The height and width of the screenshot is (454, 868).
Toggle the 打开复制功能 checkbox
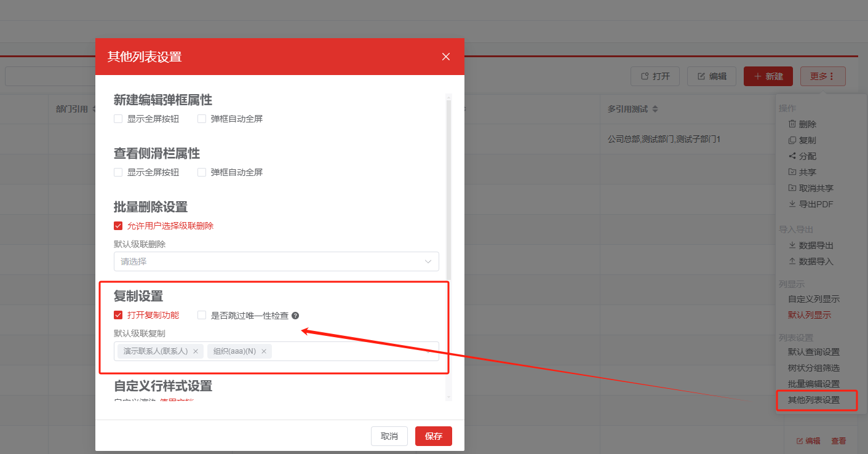[x=118, y=315]
